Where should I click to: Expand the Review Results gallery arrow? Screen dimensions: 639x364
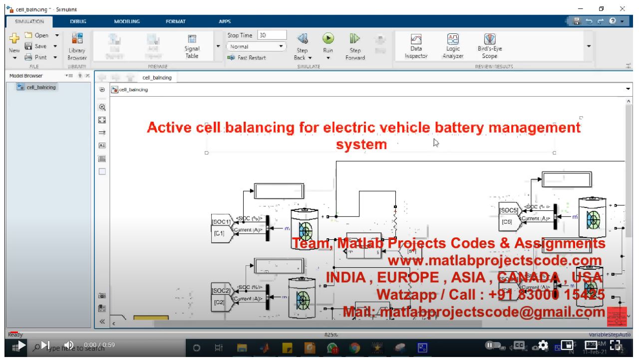[589, 46]
